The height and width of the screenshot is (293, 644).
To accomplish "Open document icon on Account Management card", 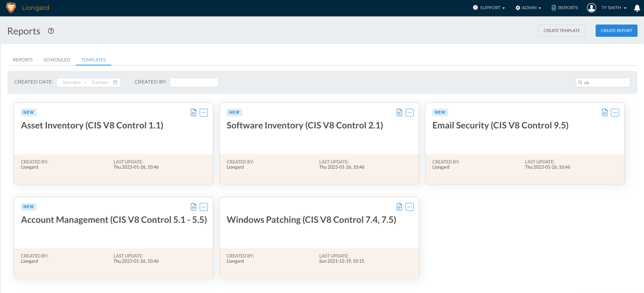I will [194, 207].
